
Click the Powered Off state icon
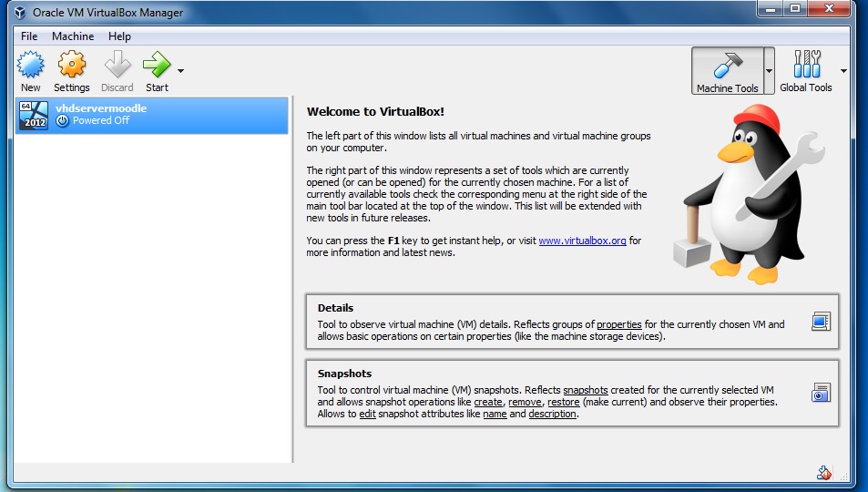63,121
